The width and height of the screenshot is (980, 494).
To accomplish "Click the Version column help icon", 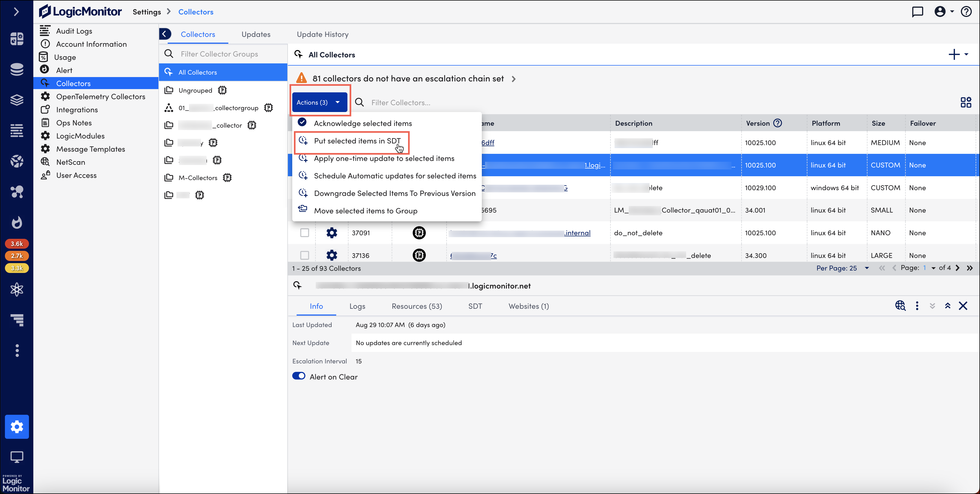I will tap(778, 123).
